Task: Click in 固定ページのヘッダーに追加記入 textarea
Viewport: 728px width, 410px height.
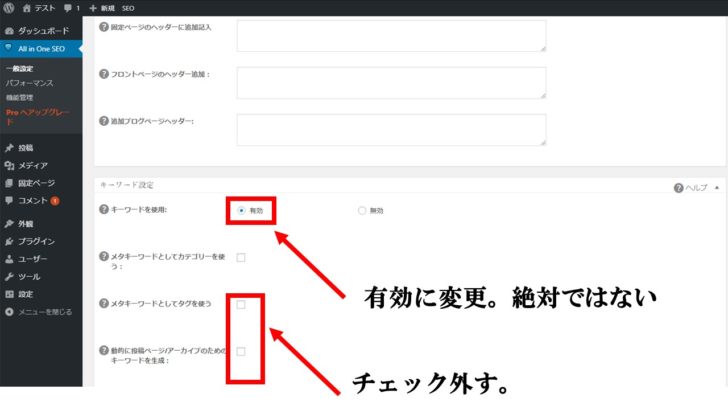Action: tap(391, 36)
